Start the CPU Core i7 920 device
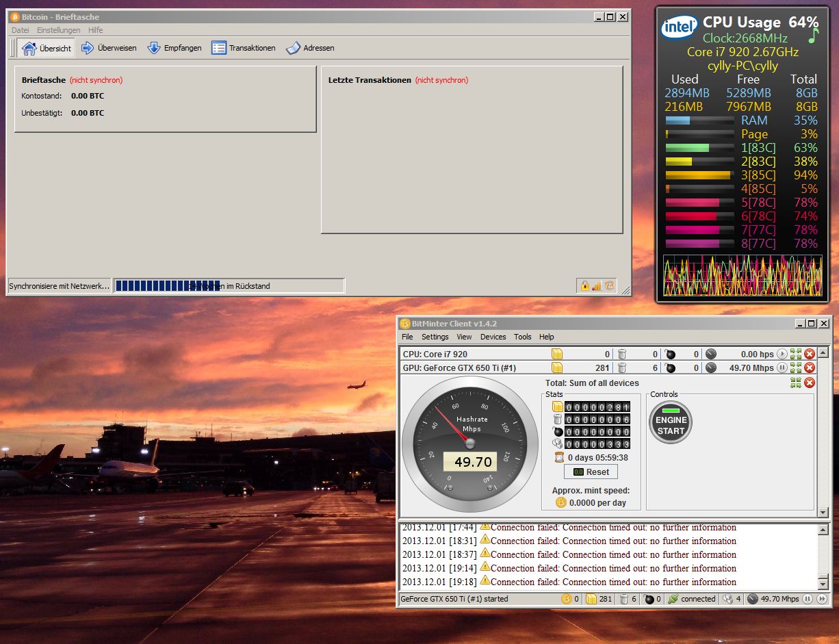This screenshot has width=839, height=644. tap(782, 354)
